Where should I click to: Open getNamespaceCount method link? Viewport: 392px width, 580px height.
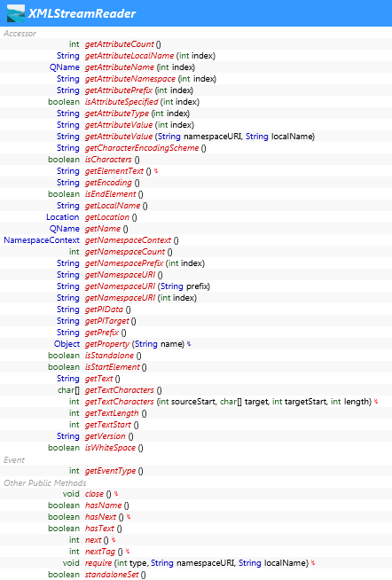125,252
